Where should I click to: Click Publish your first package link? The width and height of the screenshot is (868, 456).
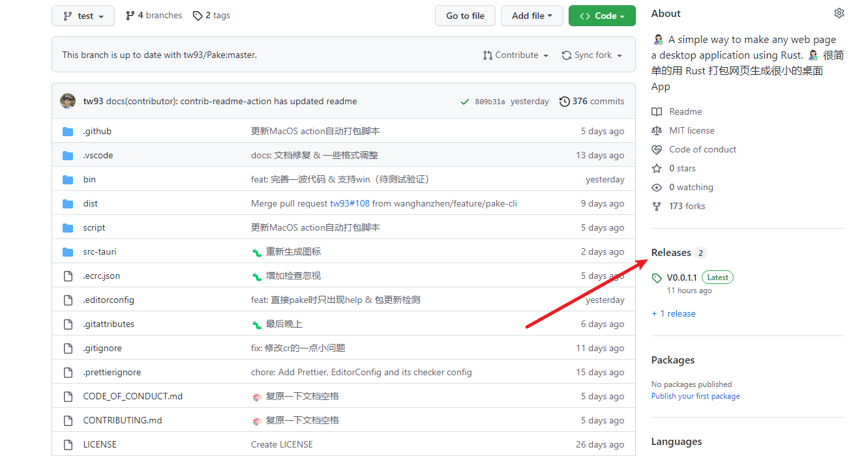695,396
